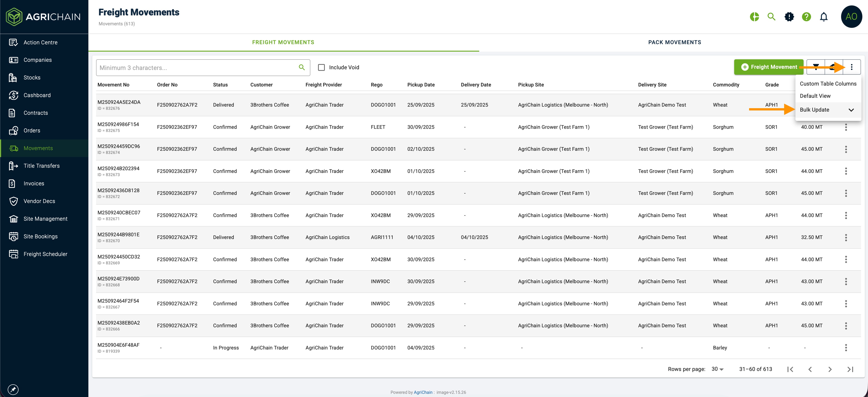This screenshot has width=868, height=397.
Task: Jump to last page icon
Action: pos(850,369)
